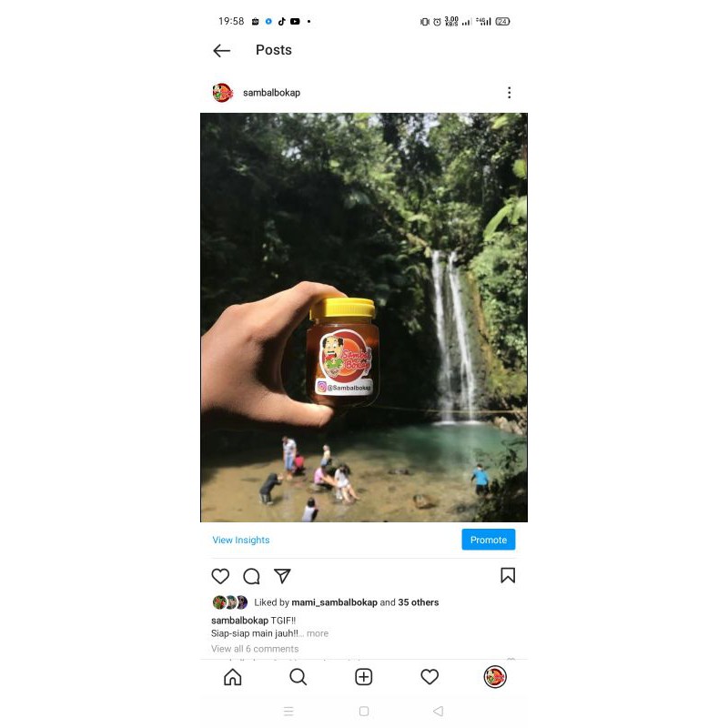Share post with the paper plane icon
Screen dimensions: 728x728
[282, 576]
